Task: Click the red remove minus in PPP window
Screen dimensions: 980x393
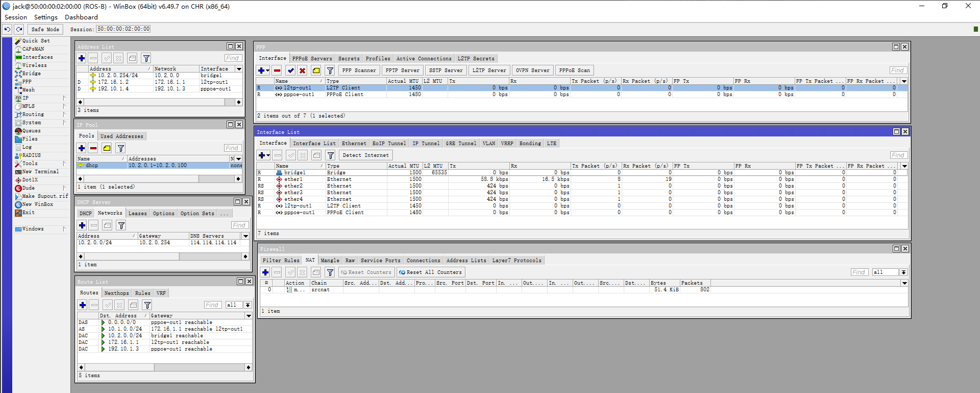Action: (277, 71)
